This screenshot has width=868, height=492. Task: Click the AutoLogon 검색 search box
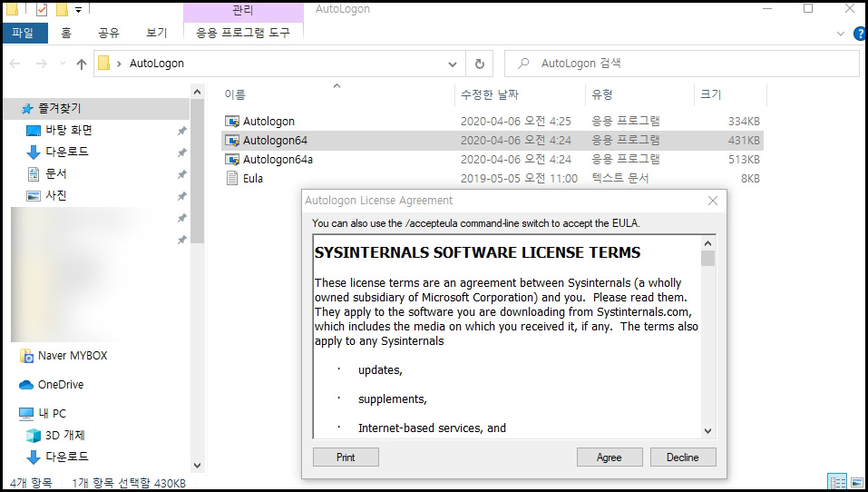pos(682,64)
